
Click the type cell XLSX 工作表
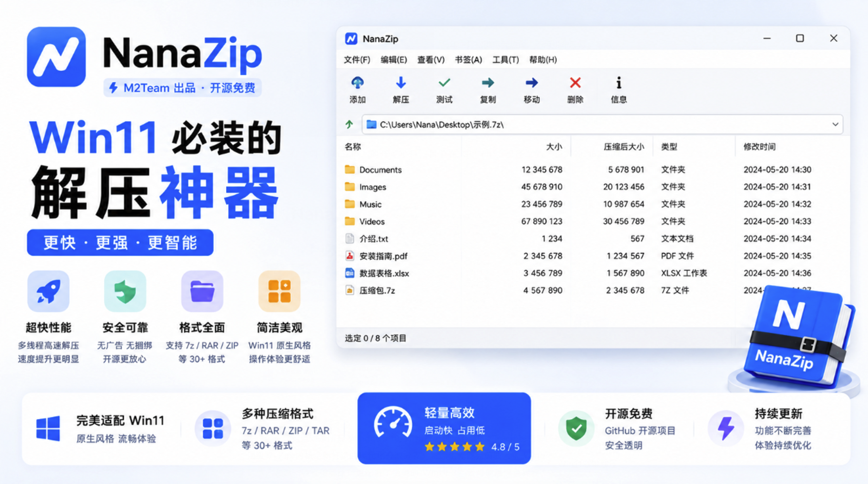(684, 273)
